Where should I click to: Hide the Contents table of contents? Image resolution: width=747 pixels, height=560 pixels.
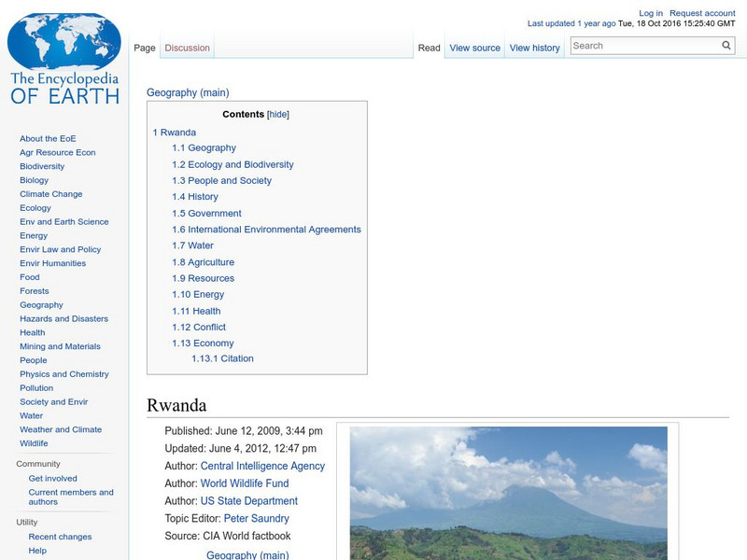(x=278, y=113)
